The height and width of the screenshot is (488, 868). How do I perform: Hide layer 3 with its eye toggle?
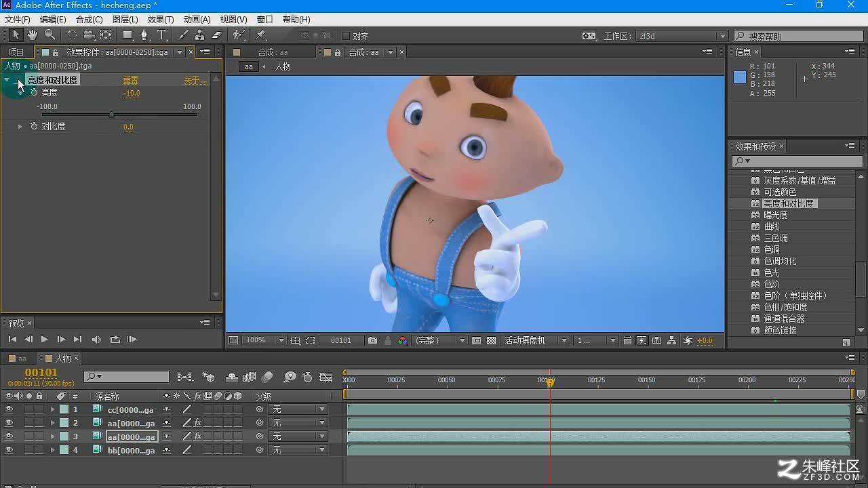point(9,436)
